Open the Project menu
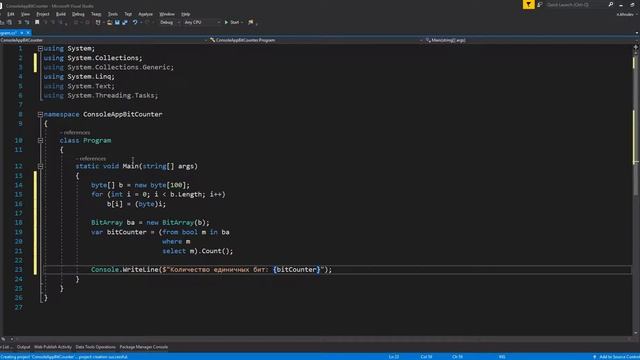 click(x=43, y=14)
